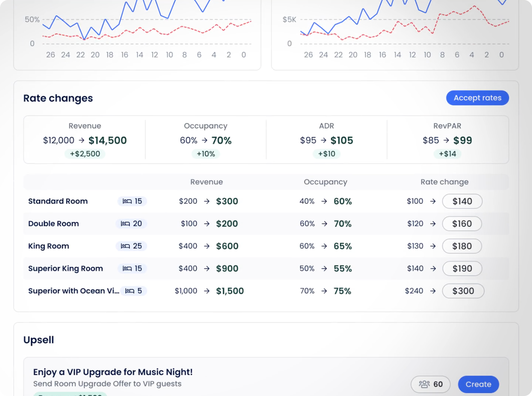Screen dimensions: 532x396
Task: Click the King Room bed icon badge
Action: pos(131,246)
